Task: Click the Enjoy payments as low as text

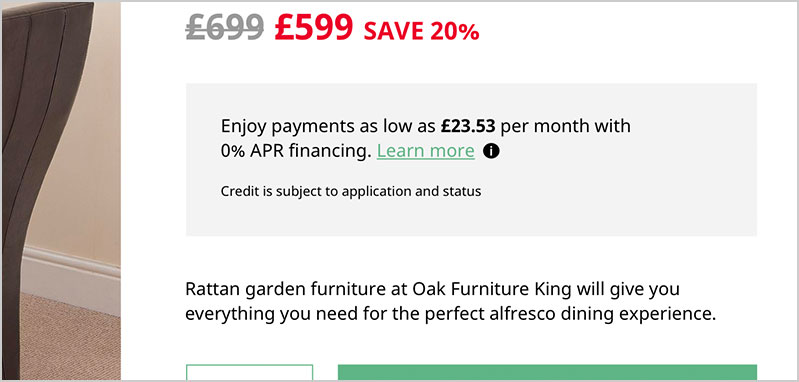Action: click(x=329, y=126)
